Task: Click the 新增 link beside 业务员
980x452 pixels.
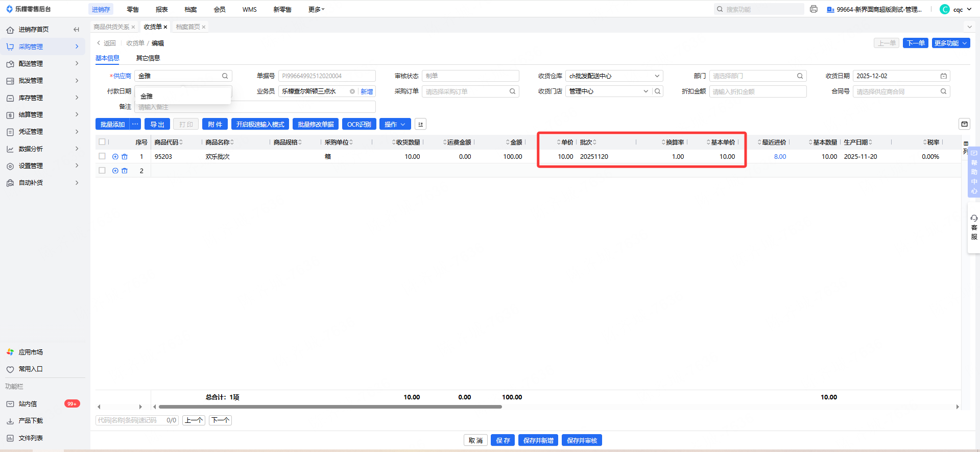Action: click(367, 92)
